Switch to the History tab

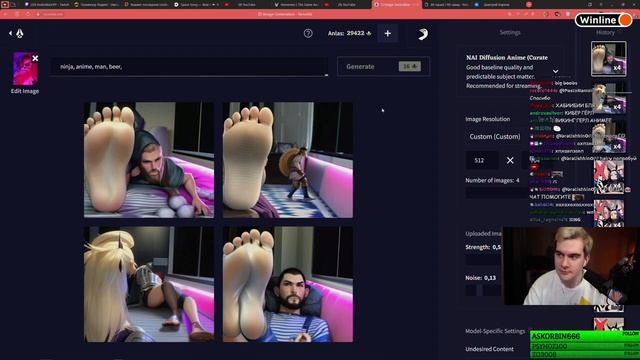(605, 32)
